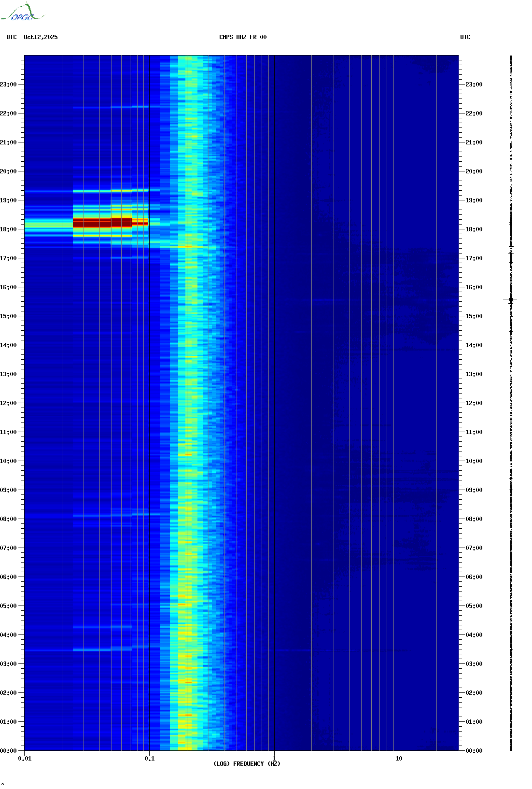The width and height of the screenshot is (532, 789).
Task: Click 18:00 on the left time axis
Action: (8, 229)
